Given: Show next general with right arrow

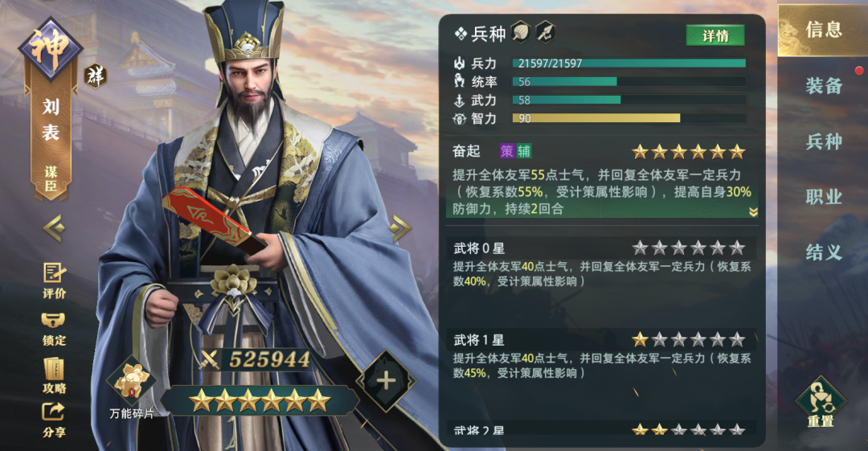Looking at the screenshot, I should 399,228.
